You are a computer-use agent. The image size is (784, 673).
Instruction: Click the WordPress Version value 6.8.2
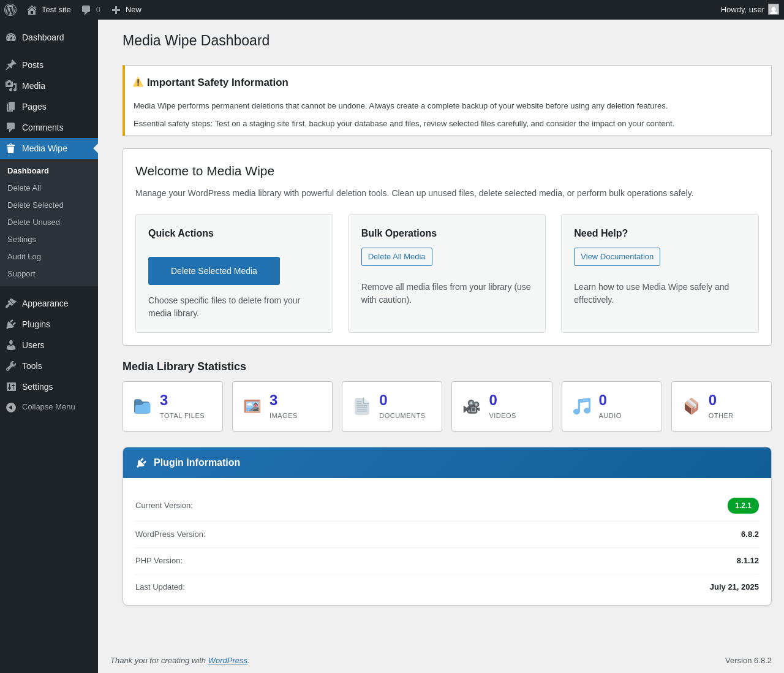click(750, 534)
